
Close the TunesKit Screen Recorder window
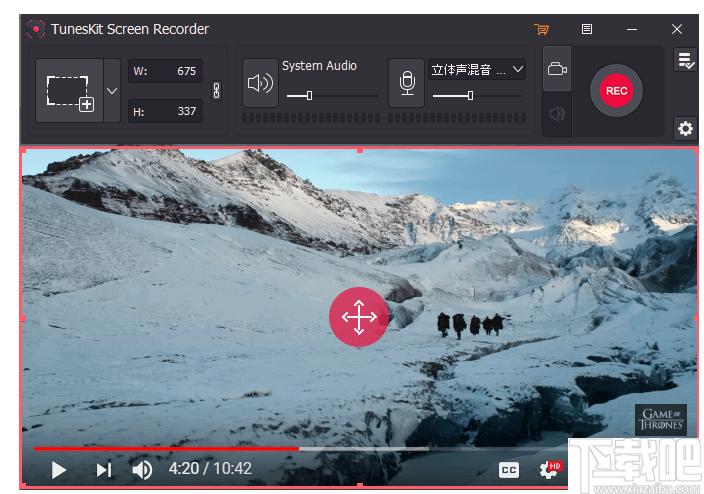click(677, 29)
